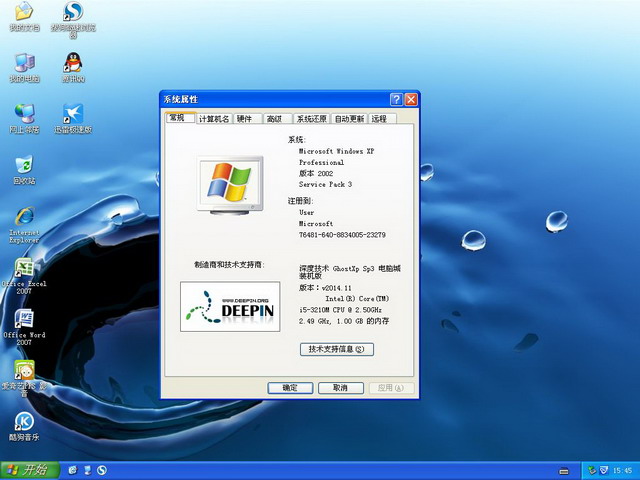Open the 开始 Start menu
640x480 pixels.
30,470
